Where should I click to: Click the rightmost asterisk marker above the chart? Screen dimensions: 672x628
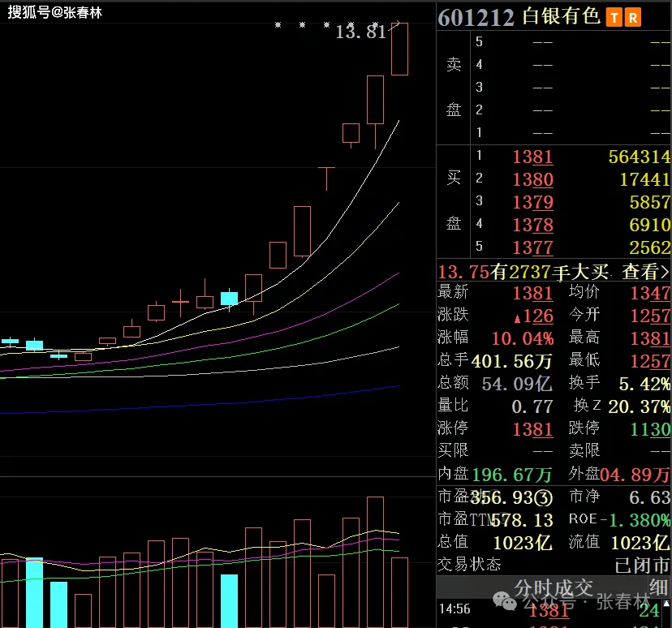376,26
